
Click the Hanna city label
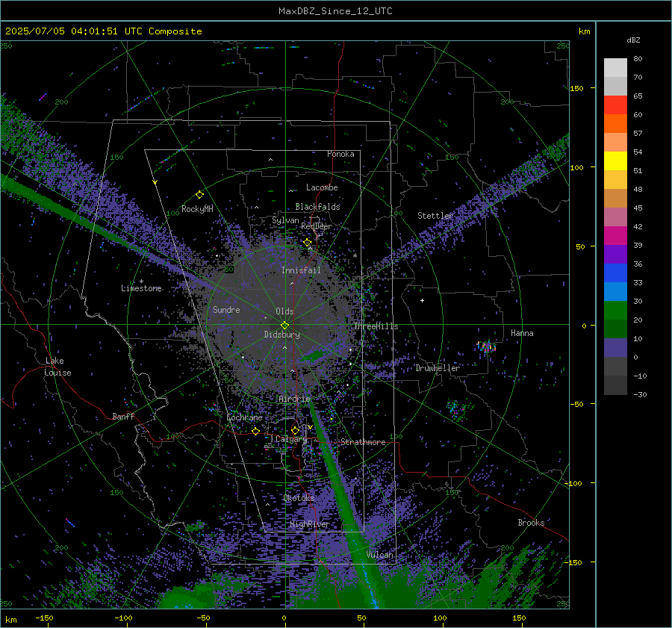[x=522, y=333]
